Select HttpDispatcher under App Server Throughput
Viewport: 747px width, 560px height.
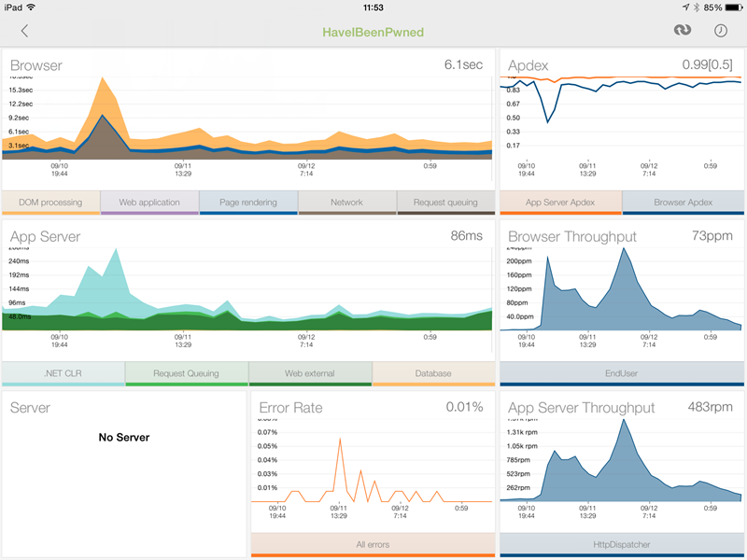[x=623, y=543]
